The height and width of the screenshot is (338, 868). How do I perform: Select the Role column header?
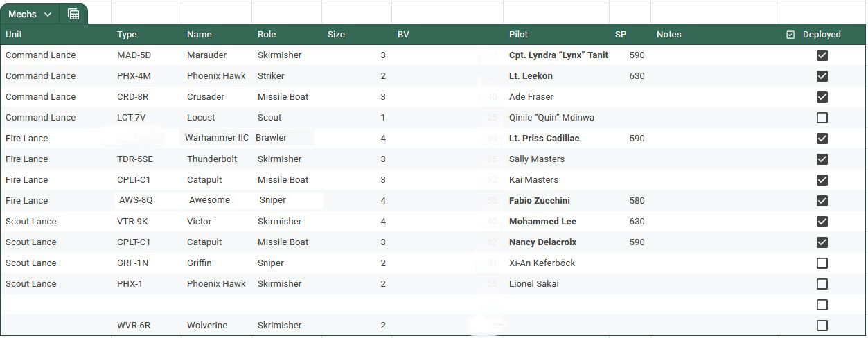[x=267, y=35]
